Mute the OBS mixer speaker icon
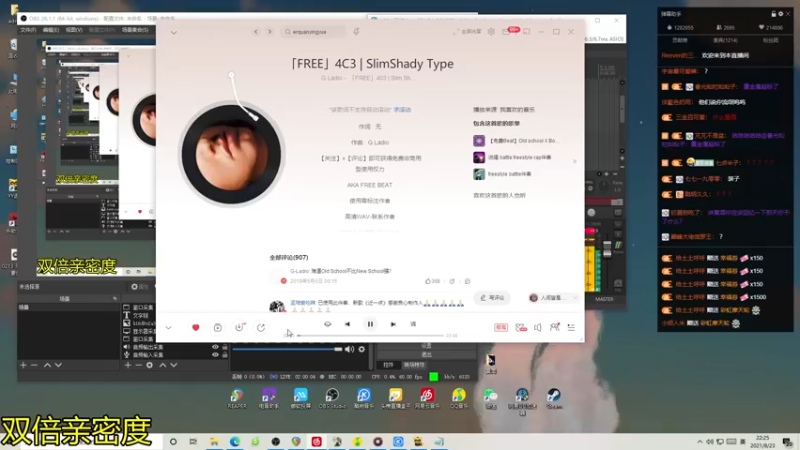Viewport: 800px width, 450px height. (349, 349)
